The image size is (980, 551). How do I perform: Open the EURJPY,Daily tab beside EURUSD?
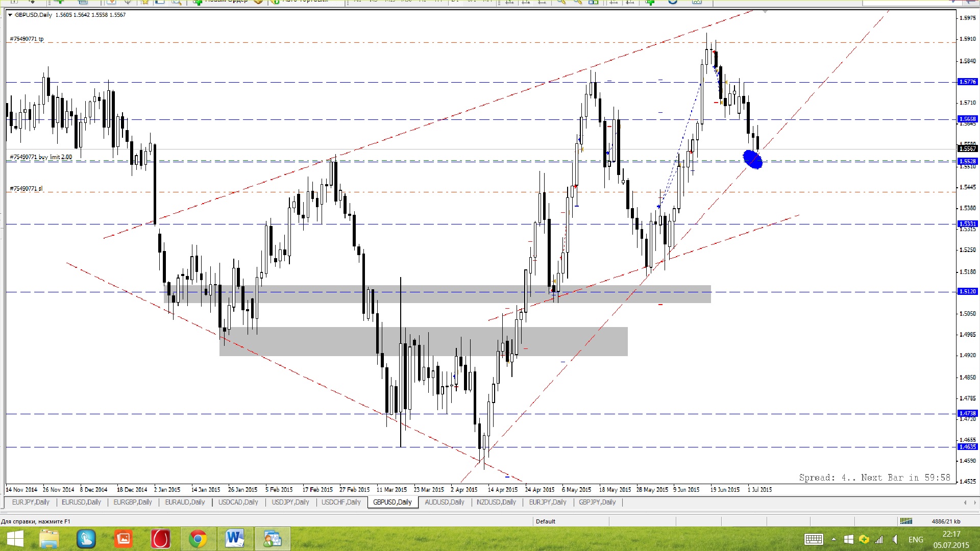(31, 502)
